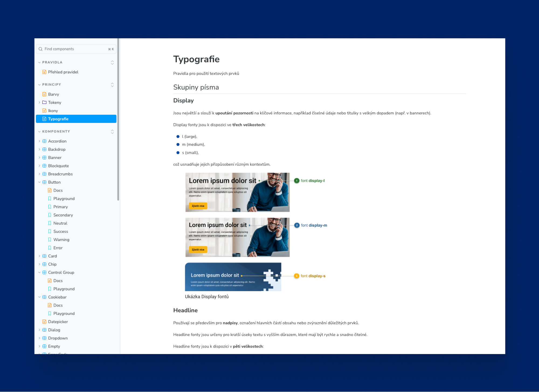Click the Ikony document icon
This screenshot has height=392, width=539.
[x=44, y=111]
